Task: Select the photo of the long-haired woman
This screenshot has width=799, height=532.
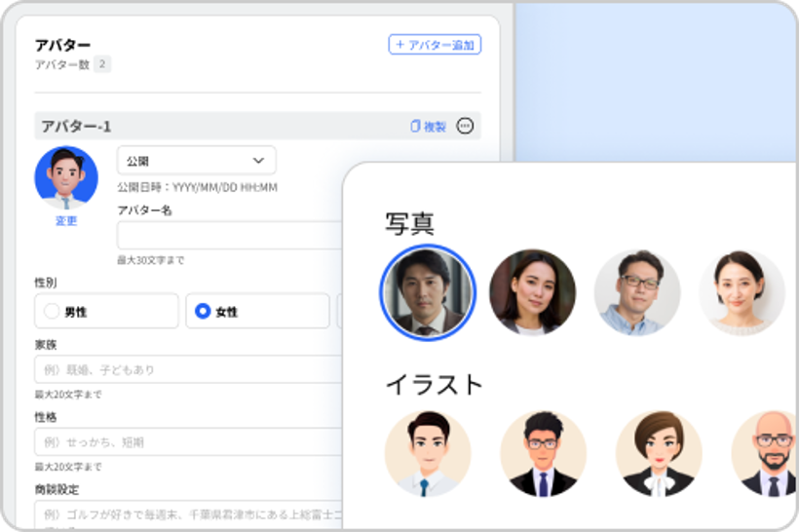Action: [x=532, y=292]
